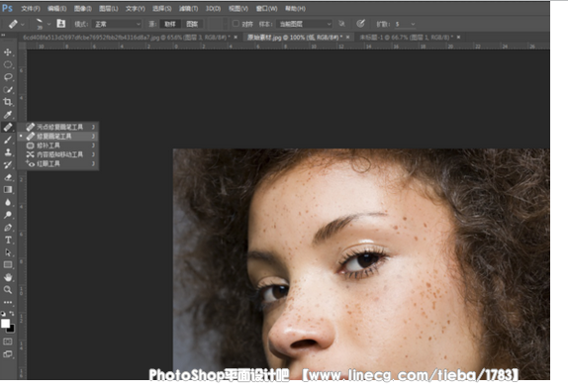Open the 帮助(H) menu
568x392 pixels.
[295, 8]
